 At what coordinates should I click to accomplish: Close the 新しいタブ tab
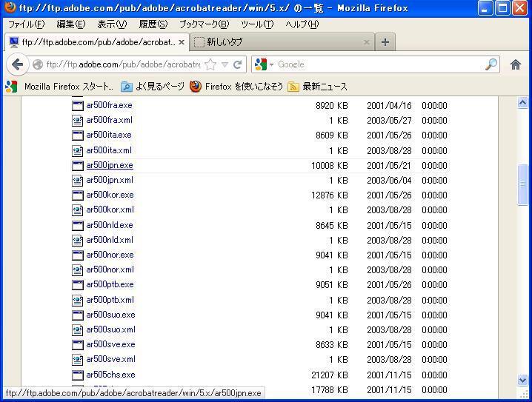click(x=367, y=42)
